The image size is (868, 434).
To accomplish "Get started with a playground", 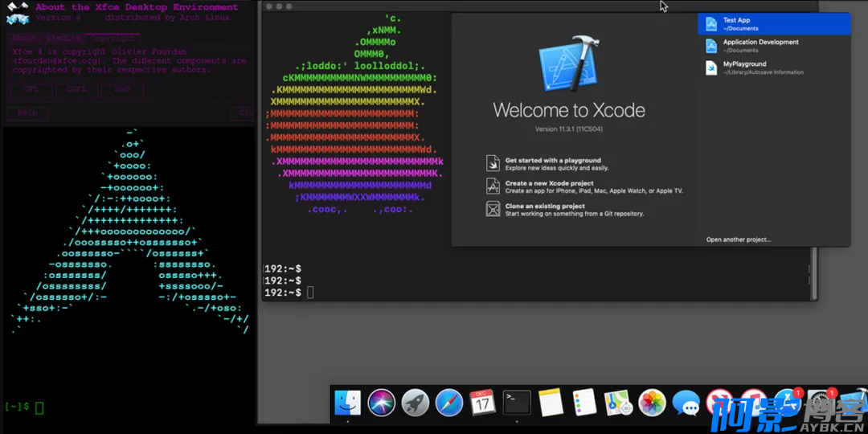I will (553, 161).
